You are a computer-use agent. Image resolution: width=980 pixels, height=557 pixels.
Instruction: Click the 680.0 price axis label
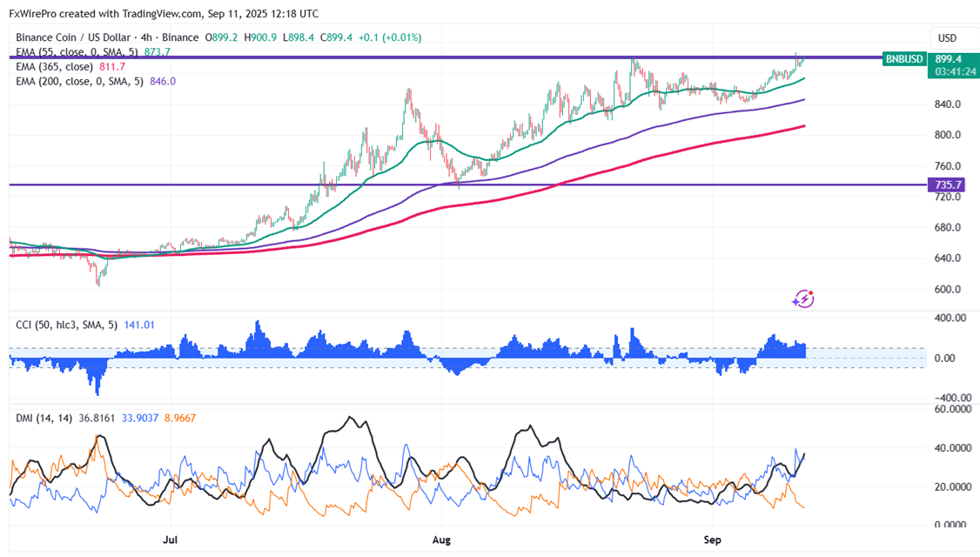(948, 227)
